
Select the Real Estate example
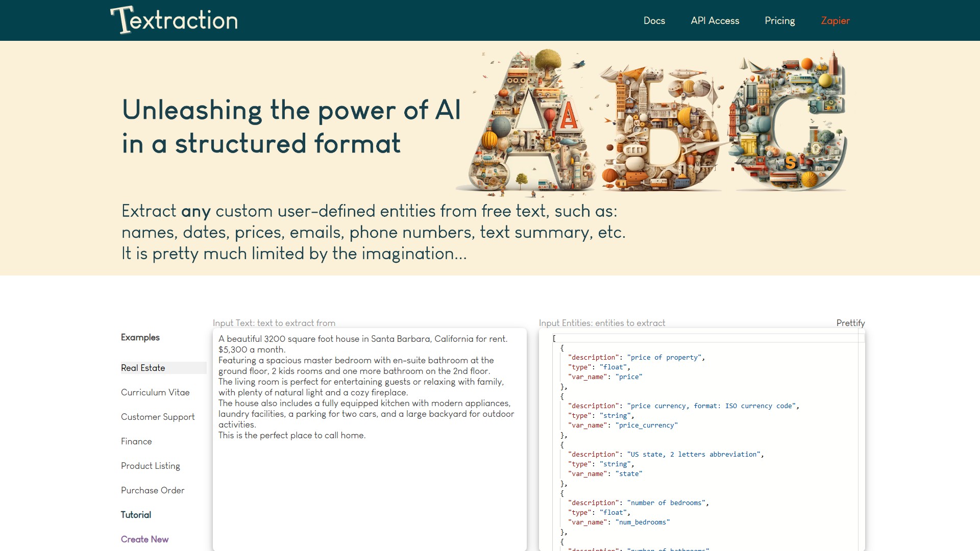pyautogui.click(x=142, y=368)
